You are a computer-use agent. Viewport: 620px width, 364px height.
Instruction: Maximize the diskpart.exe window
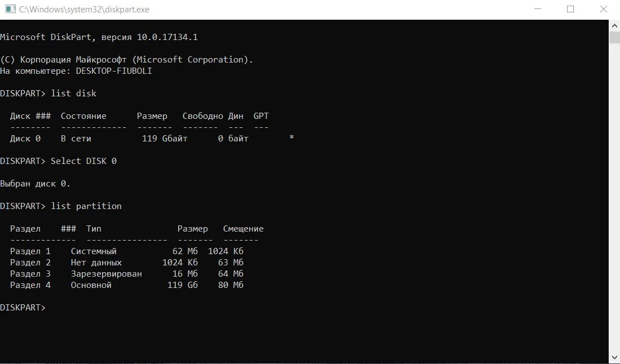[570, 9]
